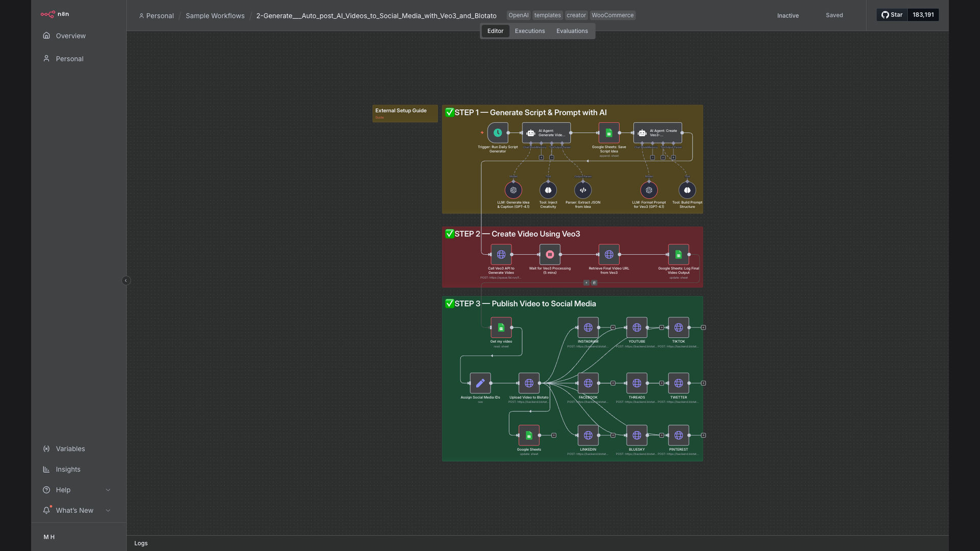Select the Wait for Veo3 Processing node
This screenshot has width=980, height=551.
[550, 254]
